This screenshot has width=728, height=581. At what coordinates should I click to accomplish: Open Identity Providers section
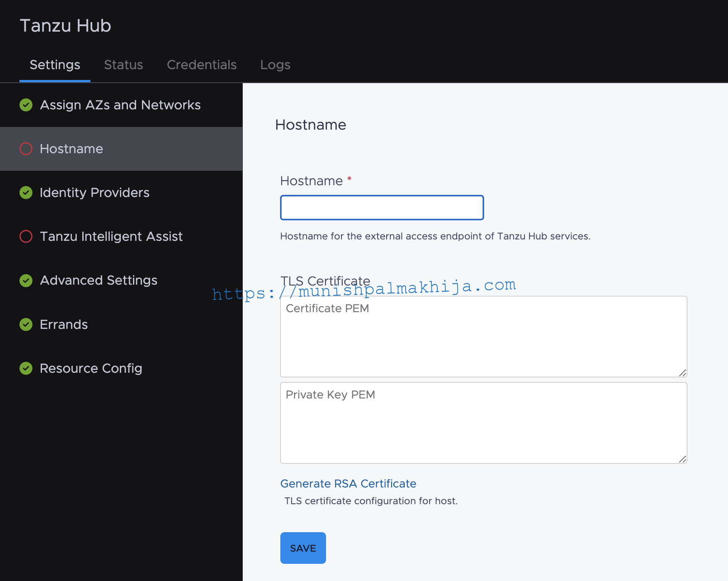(x=121, y=193)
